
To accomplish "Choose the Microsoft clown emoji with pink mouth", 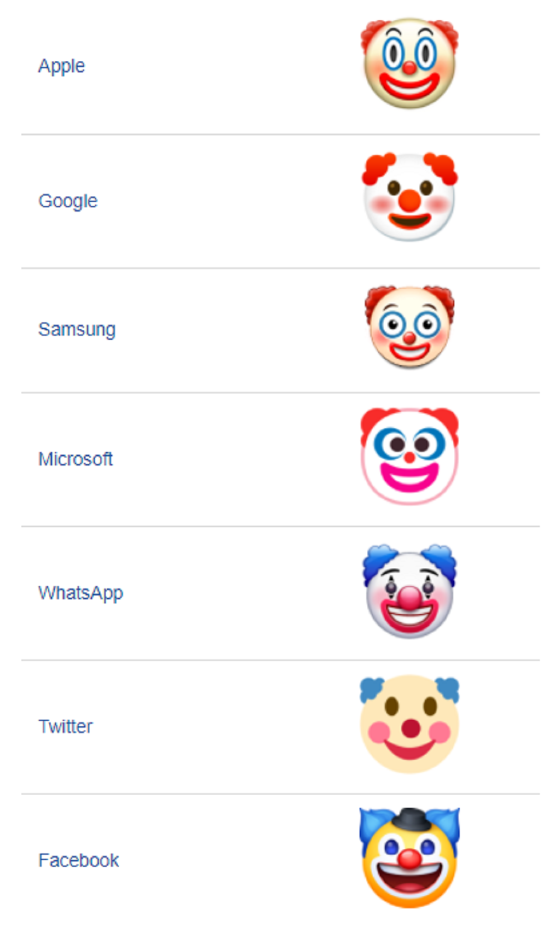I will click(x=409, y=457).
